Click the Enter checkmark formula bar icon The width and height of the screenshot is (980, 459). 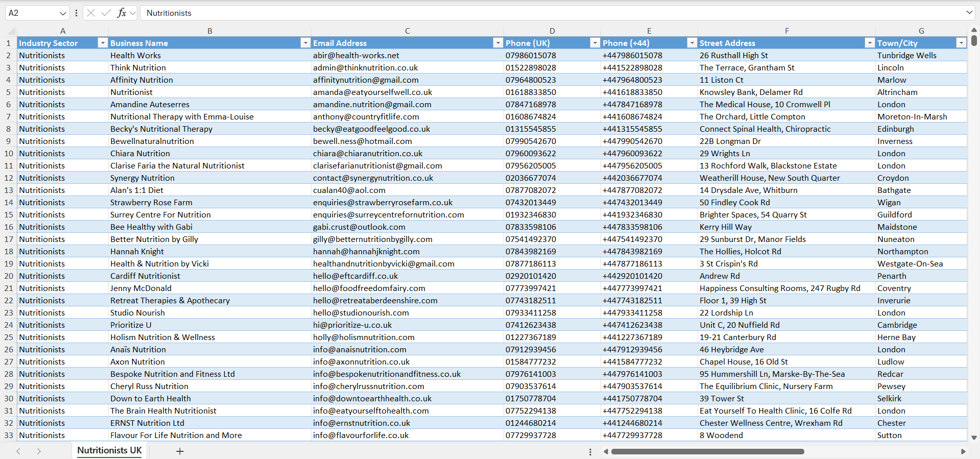pyautogui.click(x=106, y=13)
